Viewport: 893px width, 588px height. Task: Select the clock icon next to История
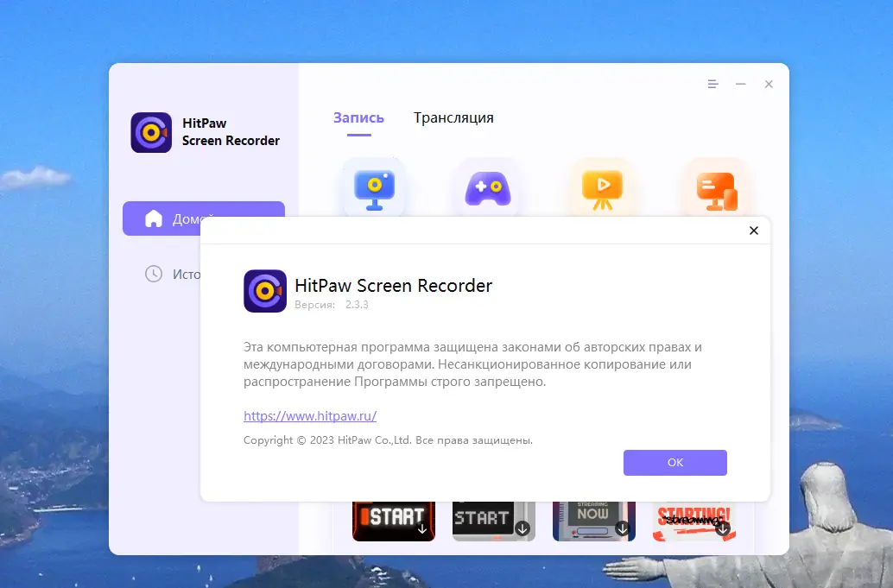pyautogui.click(x=154, y=274)
